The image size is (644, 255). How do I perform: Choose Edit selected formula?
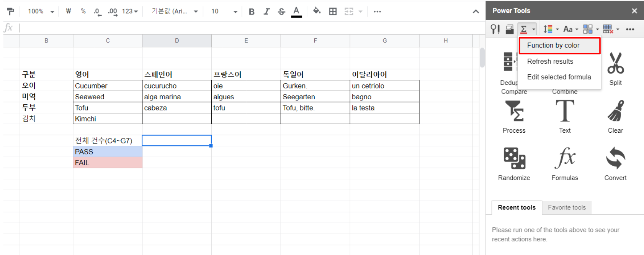pyautogui.click(x=559, y=77)
